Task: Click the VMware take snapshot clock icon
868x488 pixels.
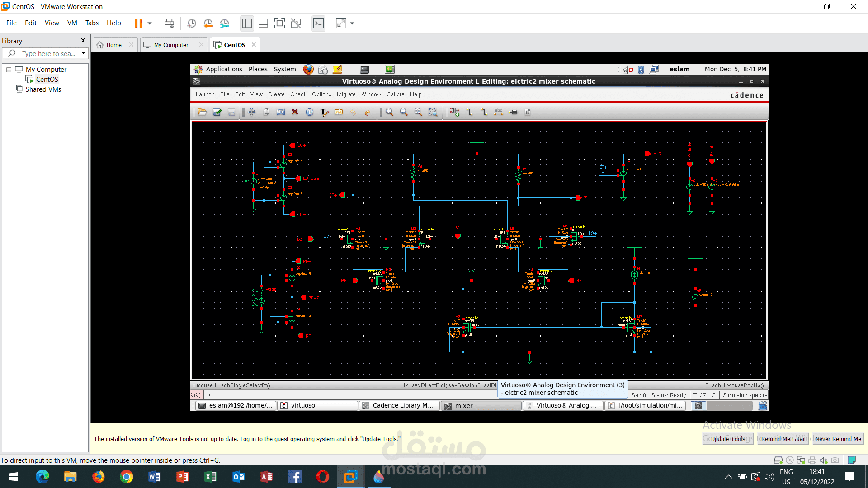Action: [192, 23]
